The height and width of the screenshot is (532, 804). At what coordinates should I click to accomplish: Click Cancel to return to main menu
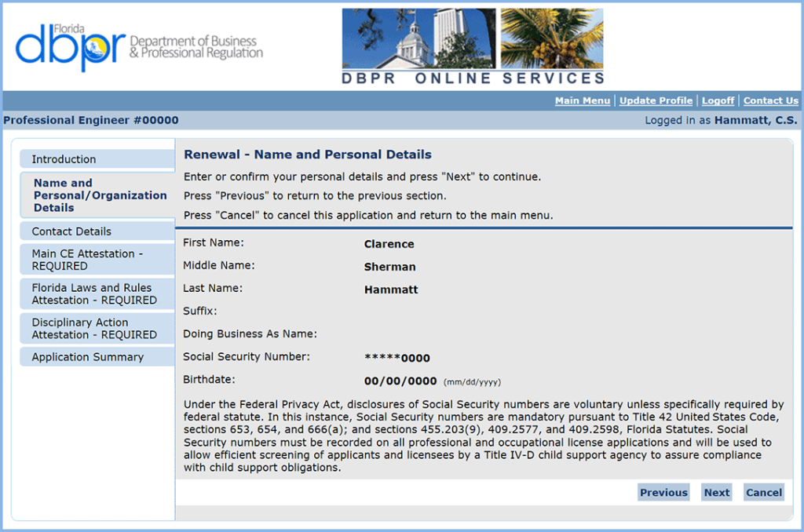click(x=763, y=492)
